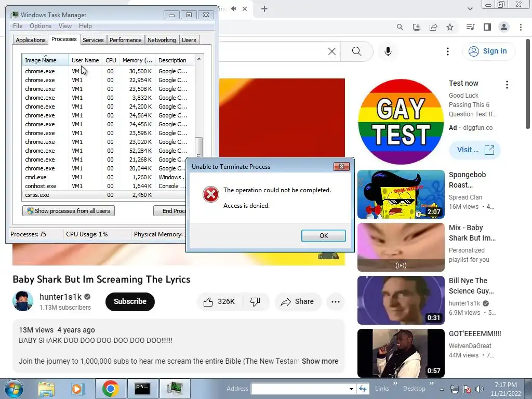Switch to Command Prompt taskbar icon
Screen dimensions: 532x399
(x=142, y=389)
